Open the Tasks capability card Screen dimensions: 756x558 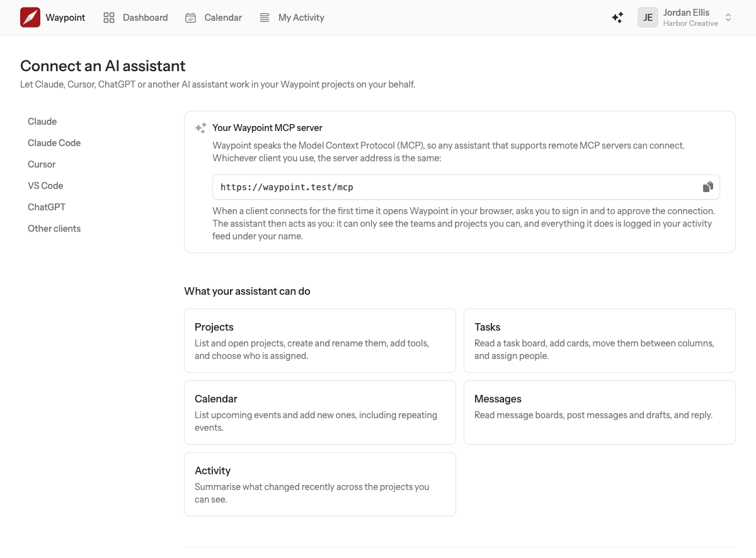(600, 341)
